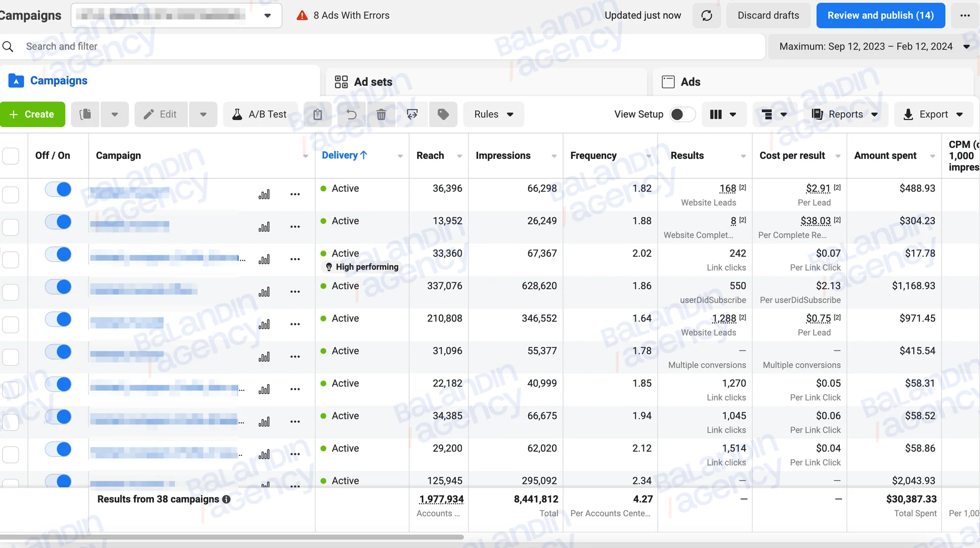This screenshot has width=980, height=548.
Task: Start an A/B Test
Action: (260, 114)
